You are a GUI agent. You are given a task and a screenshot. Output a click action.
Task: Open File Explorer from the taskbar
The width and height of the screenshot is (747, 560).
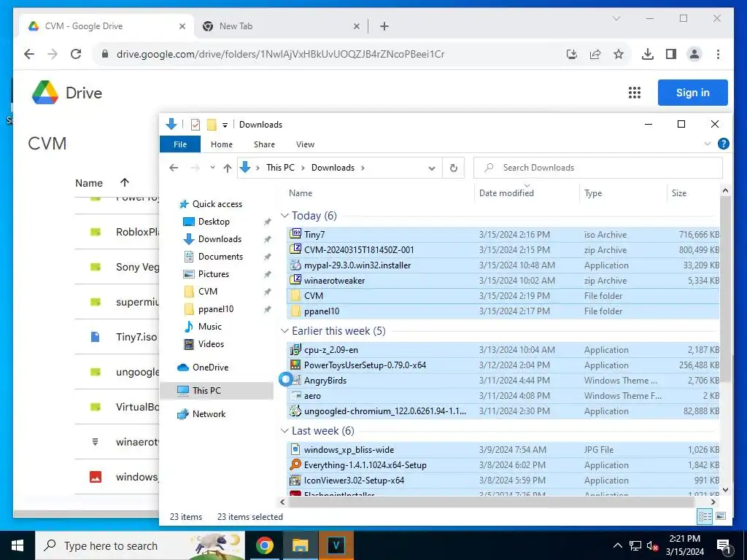tap(300, 545)
